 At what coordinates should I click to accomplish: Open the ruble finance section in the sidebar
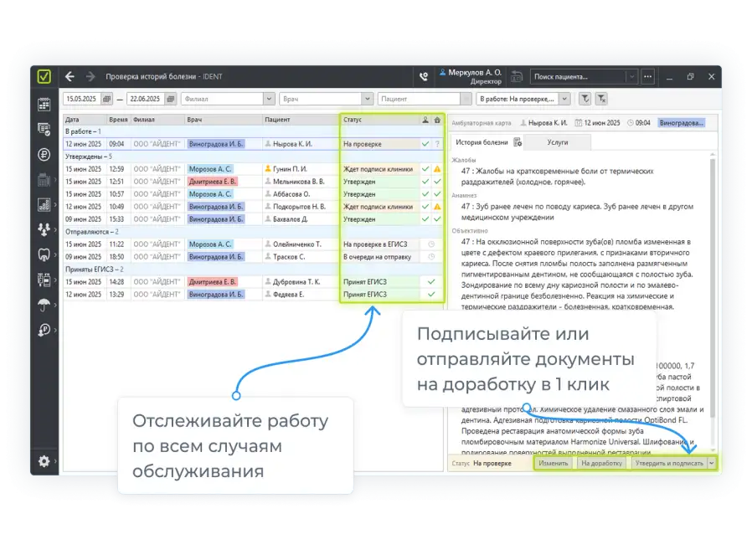(x=44, y=154)
